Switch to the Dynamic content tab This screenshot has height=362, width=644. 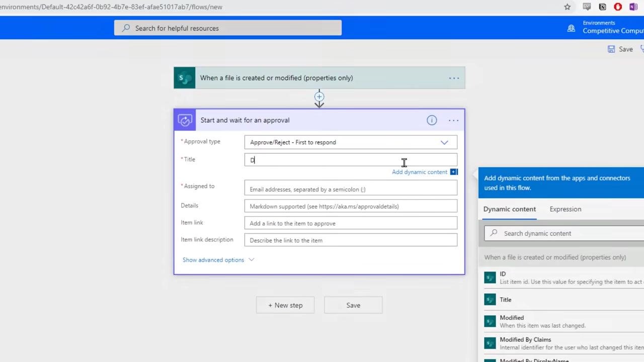click(510, 209)
